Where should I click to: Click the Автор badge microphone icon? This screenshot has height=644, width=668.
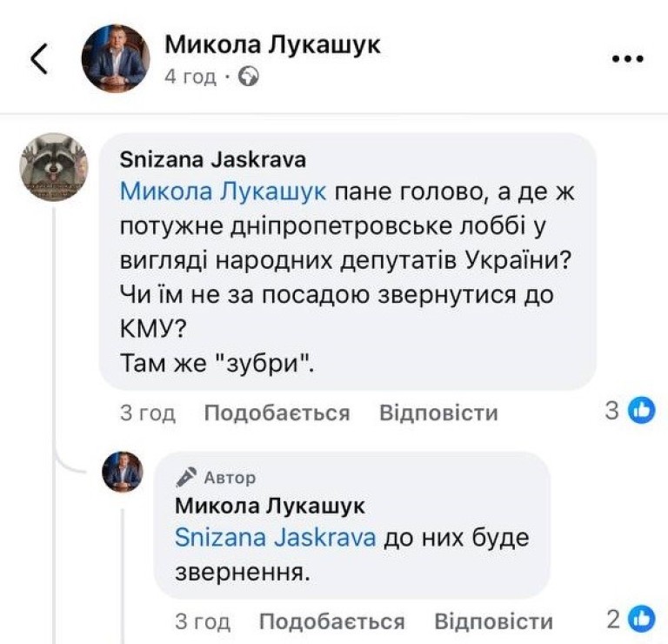[x=186, y=477]
